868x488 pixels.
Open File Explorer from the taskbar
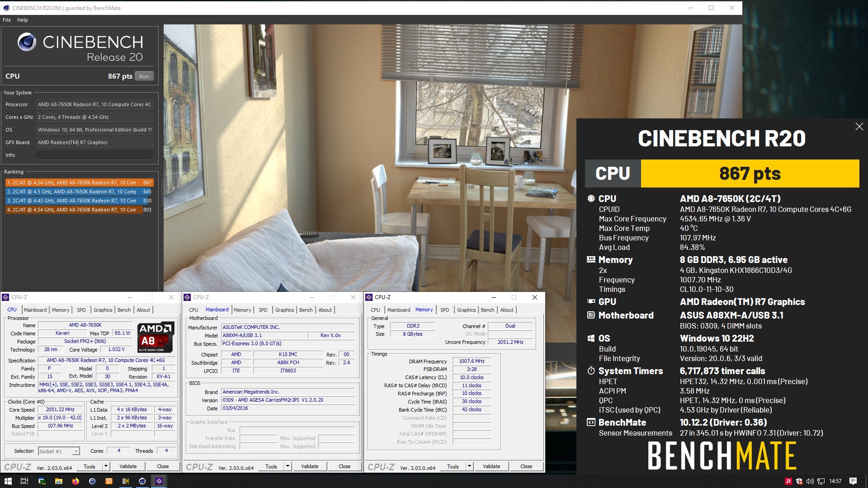click(x=58, y=481)
